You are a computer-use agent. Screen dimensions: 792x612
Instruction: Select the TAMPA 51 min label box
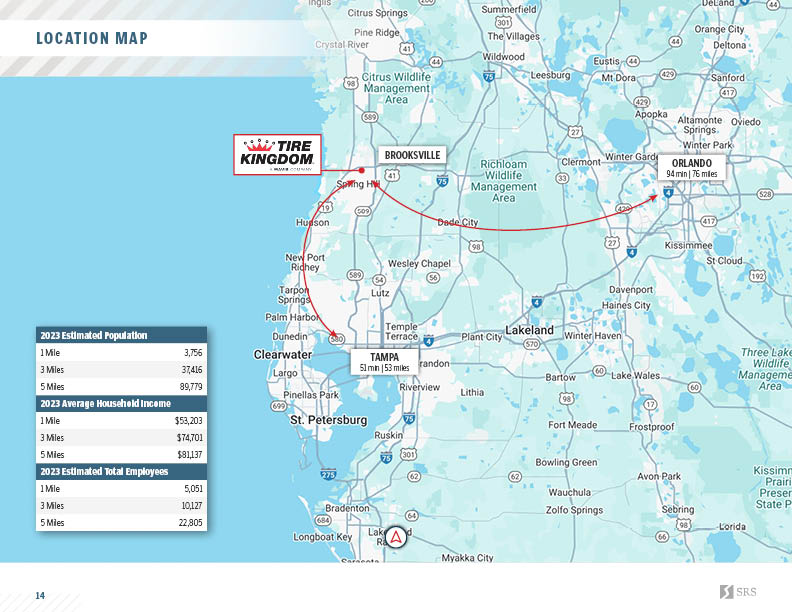tap(384, 362)
